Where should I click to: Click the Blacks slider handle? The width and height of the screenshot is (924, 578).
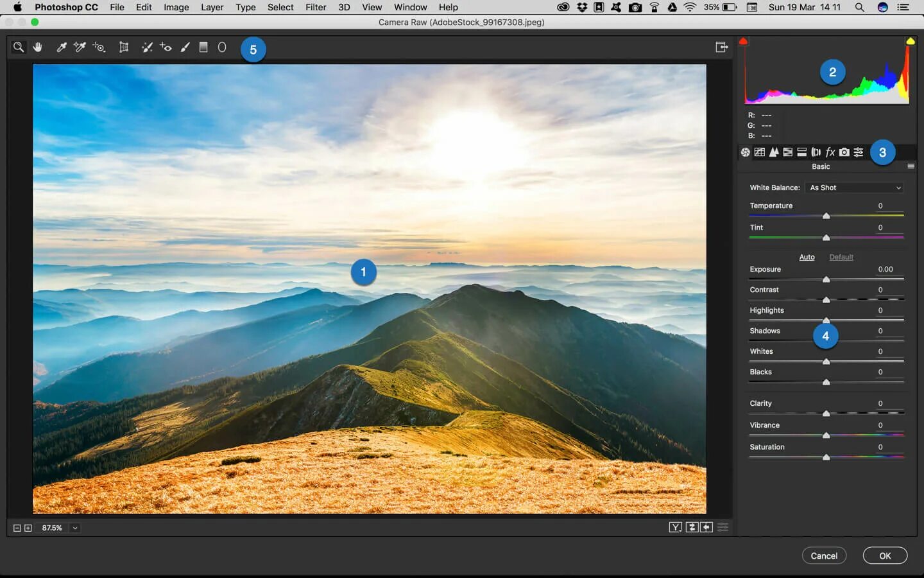[826, 382]
